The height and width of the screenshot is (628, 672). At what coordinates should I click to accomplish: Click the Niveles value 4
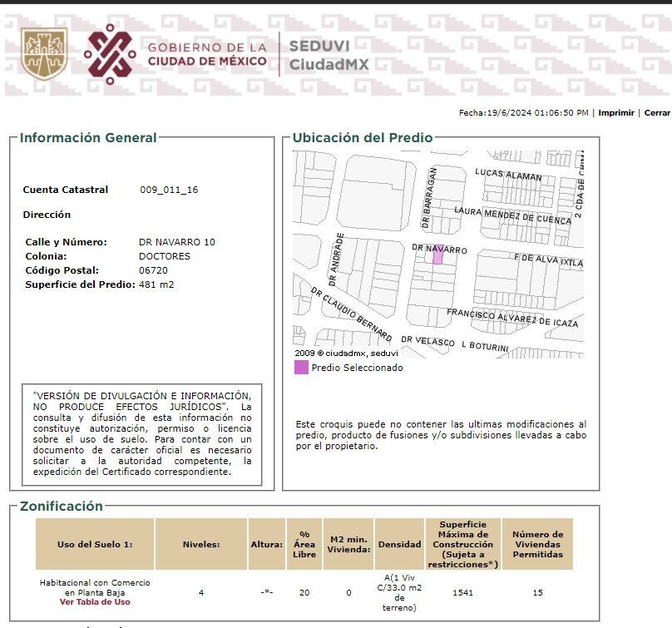click(201, 592)
